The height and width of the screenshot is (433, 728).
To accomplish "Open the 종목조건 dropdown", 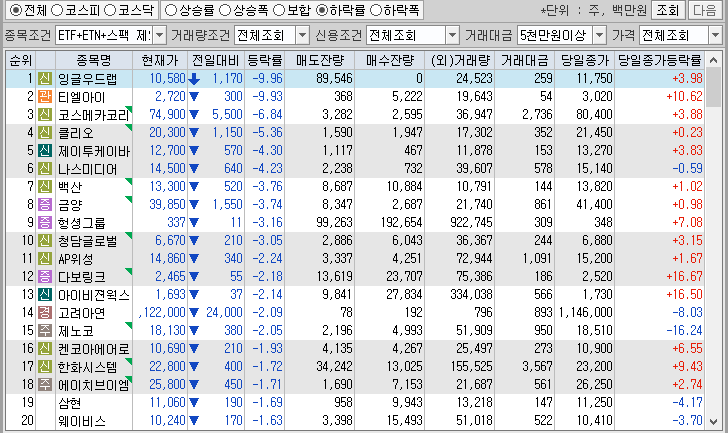I will pos(159,35).
